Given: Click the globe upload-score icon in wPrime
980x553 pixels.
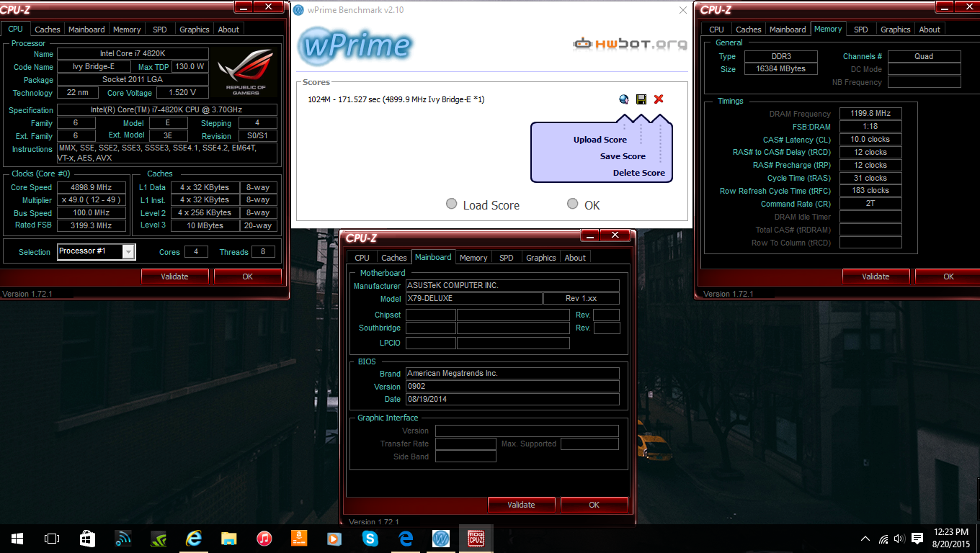Looking at the screenshot, I should pos(624,99).
